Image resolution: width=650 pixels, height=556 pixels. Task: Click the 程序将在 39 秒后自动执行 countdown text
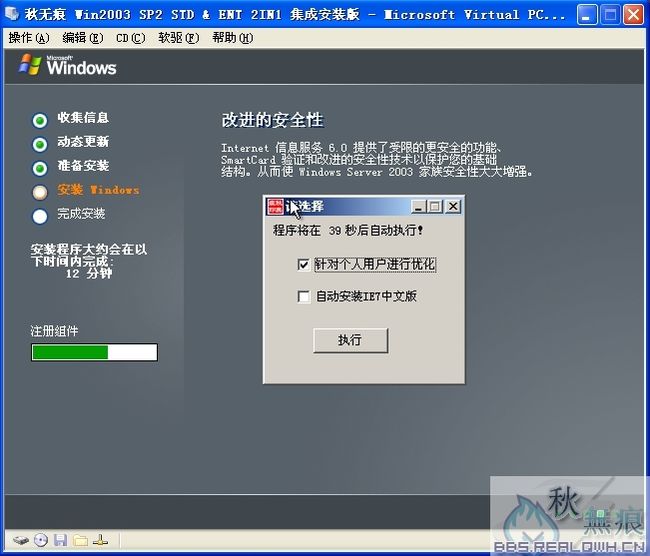348,231
